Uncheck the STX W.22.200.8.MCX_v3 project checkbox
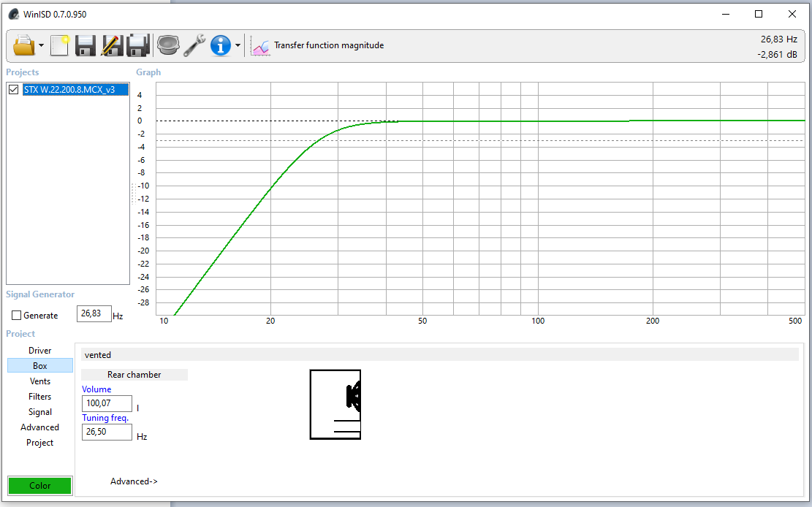 pos(13,90)
